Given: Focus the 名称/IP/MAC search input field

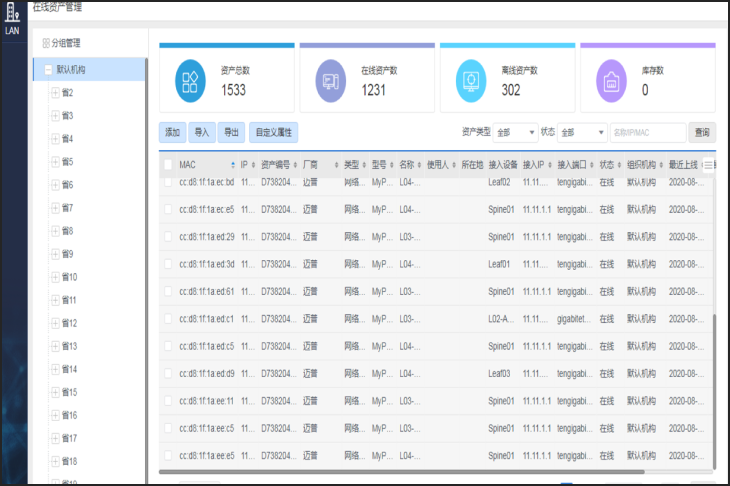Looking at the screenshot, I should click(647, 132).
